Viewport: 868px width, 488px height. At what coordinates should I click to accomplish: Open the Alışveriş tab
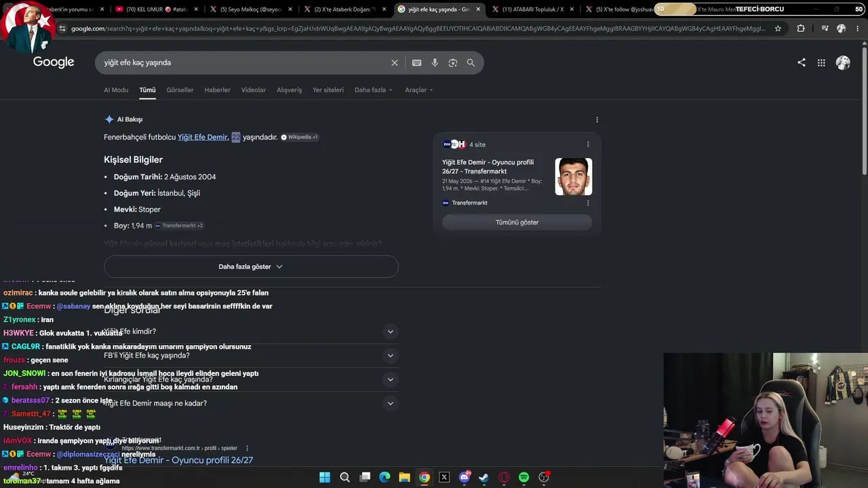289,90
